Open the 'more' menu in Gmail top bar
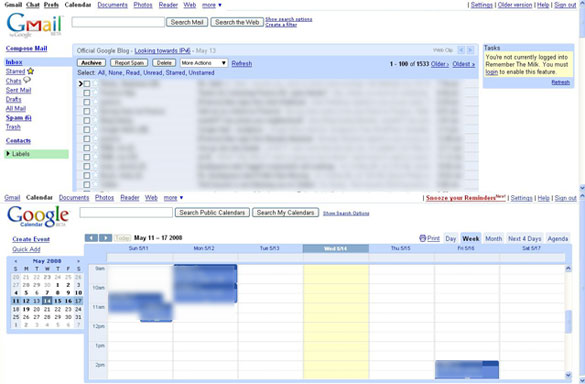 point(212,5)
